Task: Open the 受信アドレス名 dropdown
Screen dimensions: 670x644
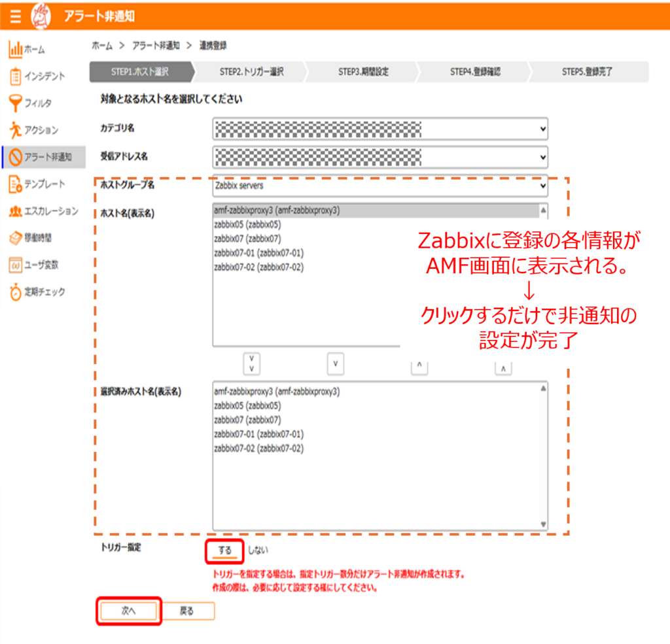Action: point(380,157)
